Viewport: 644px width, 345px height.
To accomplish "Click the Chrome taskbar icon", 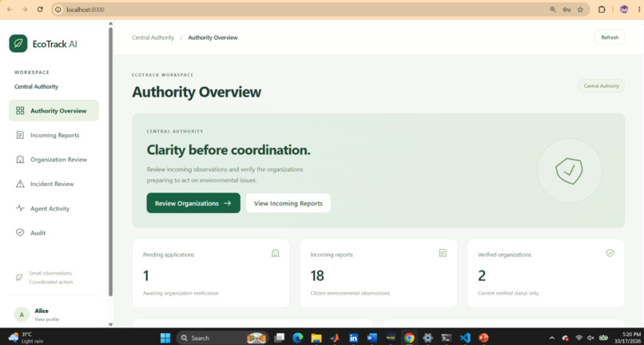I will pyautogui.click(x=409, y=338).
